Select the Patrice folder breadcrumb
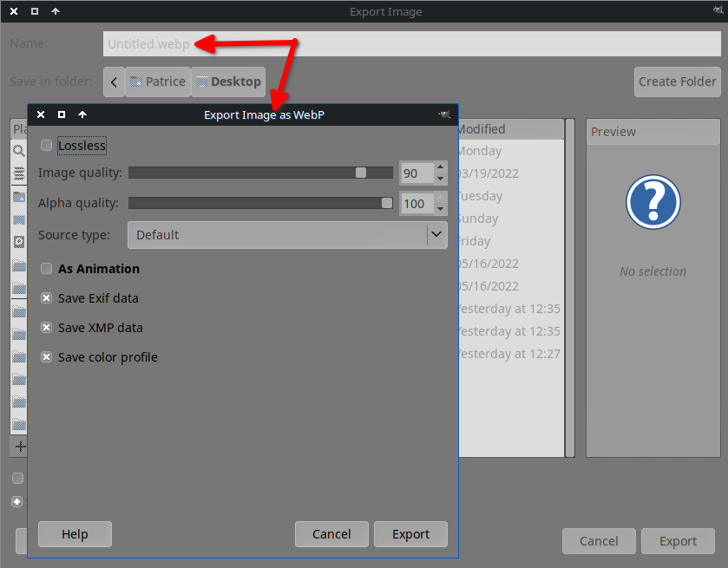This screenshot has width=728, height=568. click(158, 82)
